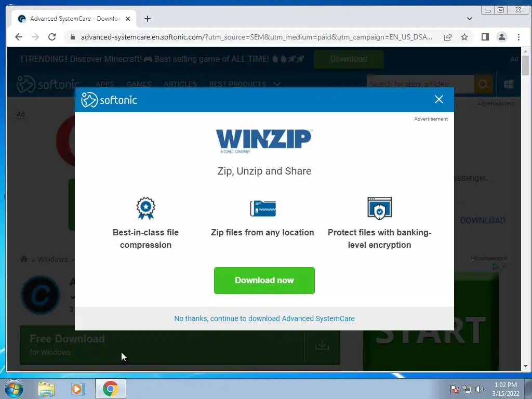Go back using browser back arrow
Viewport: 532px width, 399px height.
pos(19,37)
